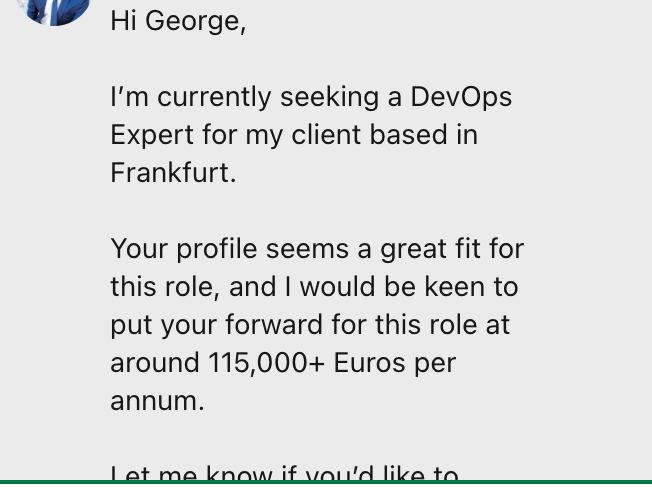
Task: Click the green bar at the bottom
Action: (326, 484)
